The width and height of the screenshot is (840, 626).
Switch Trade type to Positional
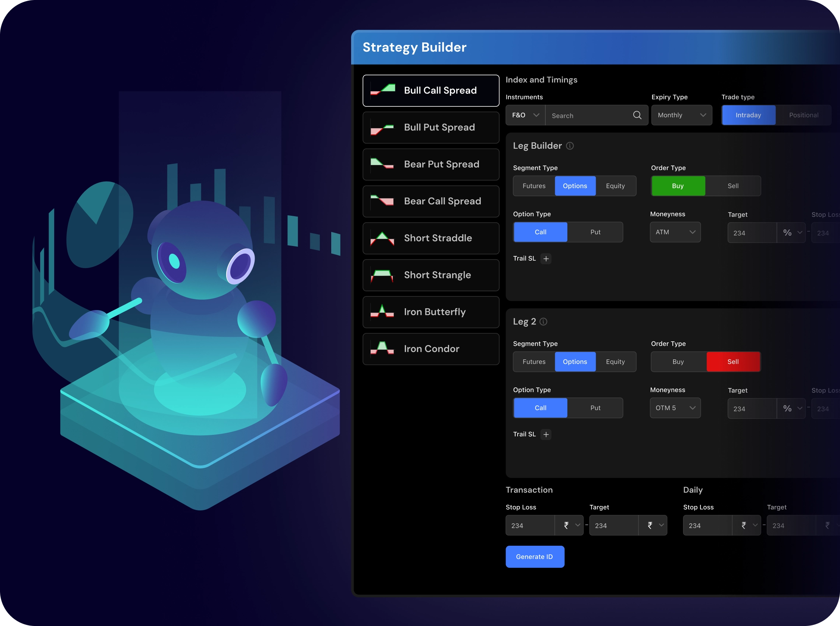pyautogui.click(x=804, y=115)
